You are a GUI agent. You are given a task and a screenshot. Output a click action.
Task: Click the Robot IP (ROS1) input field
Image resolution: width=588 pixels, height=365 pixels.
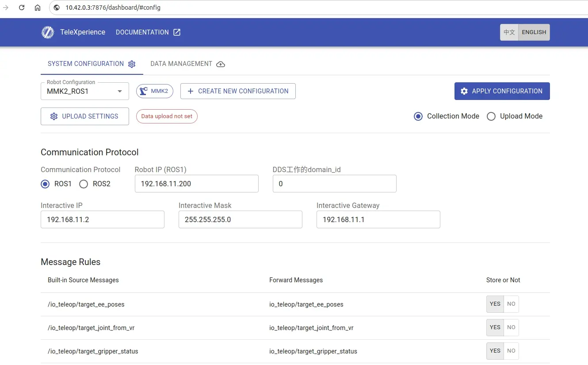click(x=197, y=184)
